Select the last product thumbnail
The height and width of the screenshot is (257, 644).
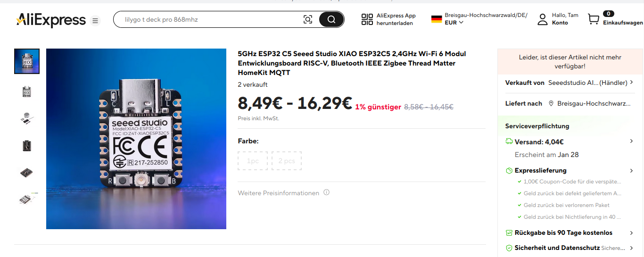[27, 199]
